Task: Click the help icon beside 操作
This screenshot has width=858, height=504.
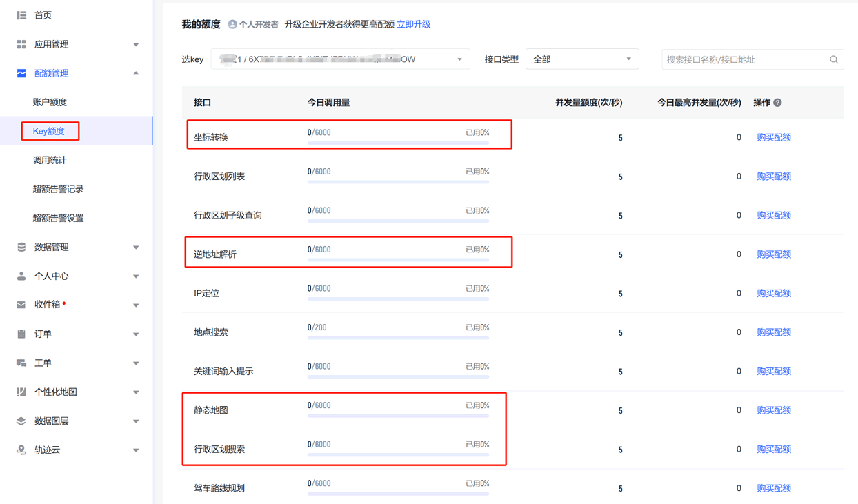Action: click(777, 103)
